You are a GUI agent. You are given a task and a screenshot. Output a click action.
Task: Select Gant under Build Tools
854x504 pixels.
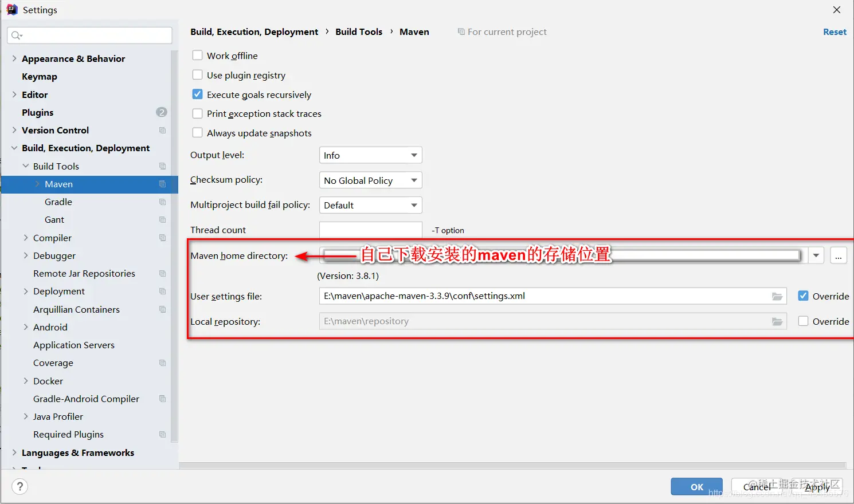click(54, 220)
